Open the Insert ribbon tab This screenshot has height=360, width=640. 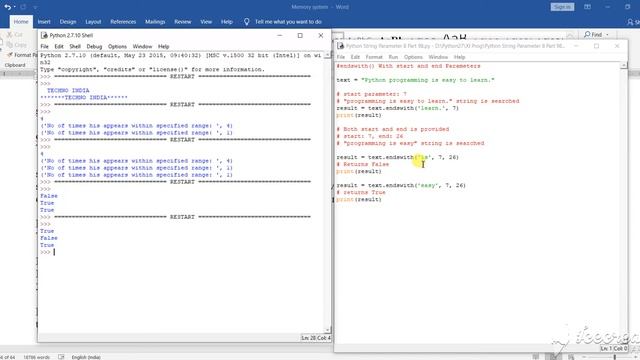click(x=44, y=22)
